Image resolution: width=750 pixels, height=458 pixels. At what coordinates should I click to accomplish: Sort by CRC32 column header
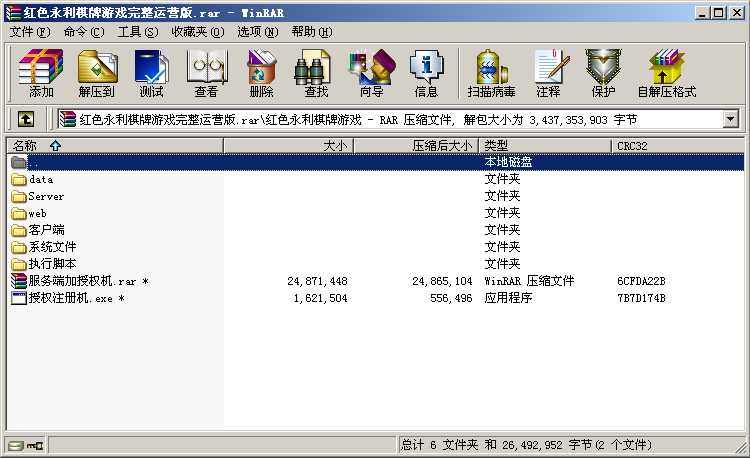678,145
